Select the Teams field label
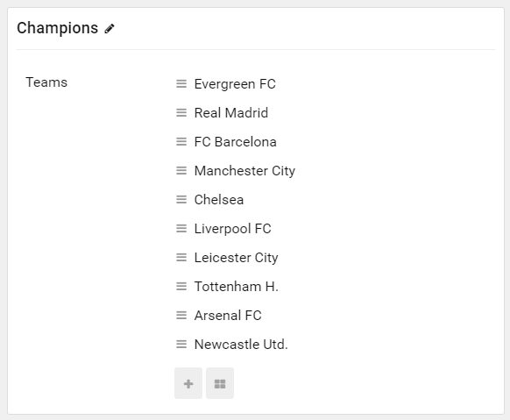510x420 pixels. tap(46, 82)
